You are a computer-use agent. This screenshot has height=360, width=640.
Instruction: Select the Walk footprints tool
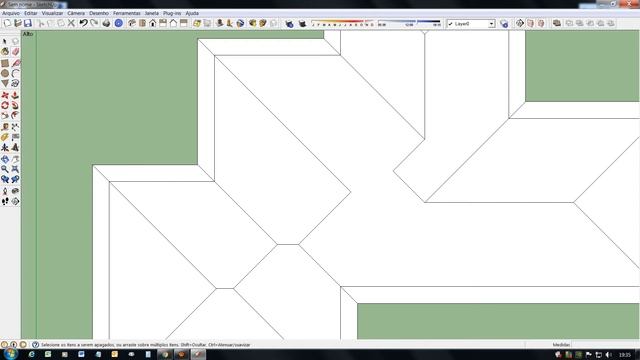coord(5,201)
